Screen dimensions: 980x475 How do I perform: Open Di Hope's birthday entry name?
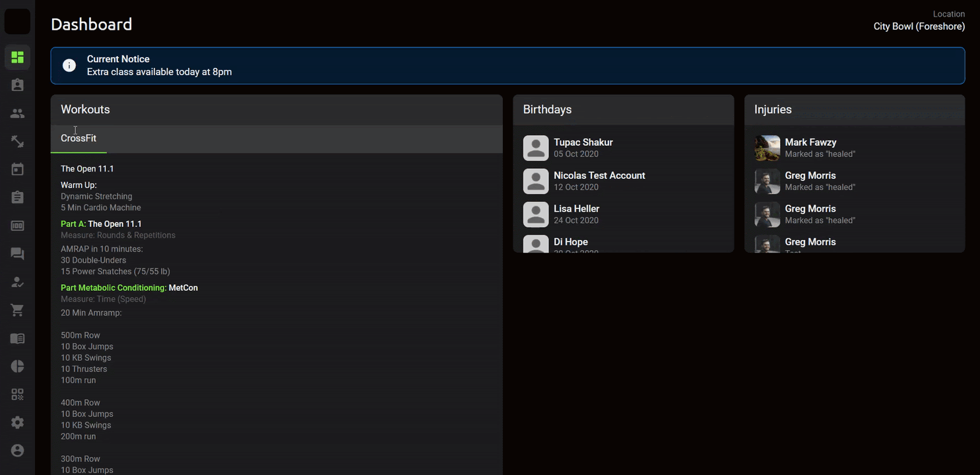click(571, 242)
